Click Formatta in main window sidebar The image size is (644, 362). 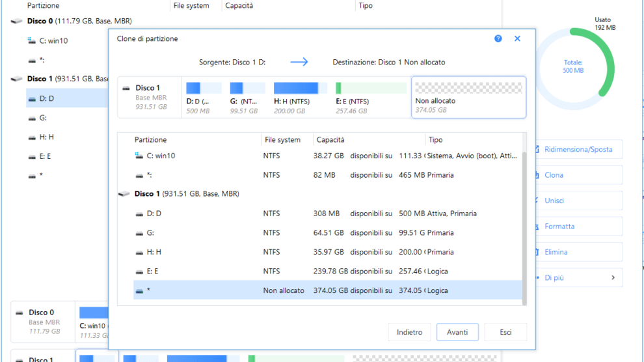tap(578, 227)
